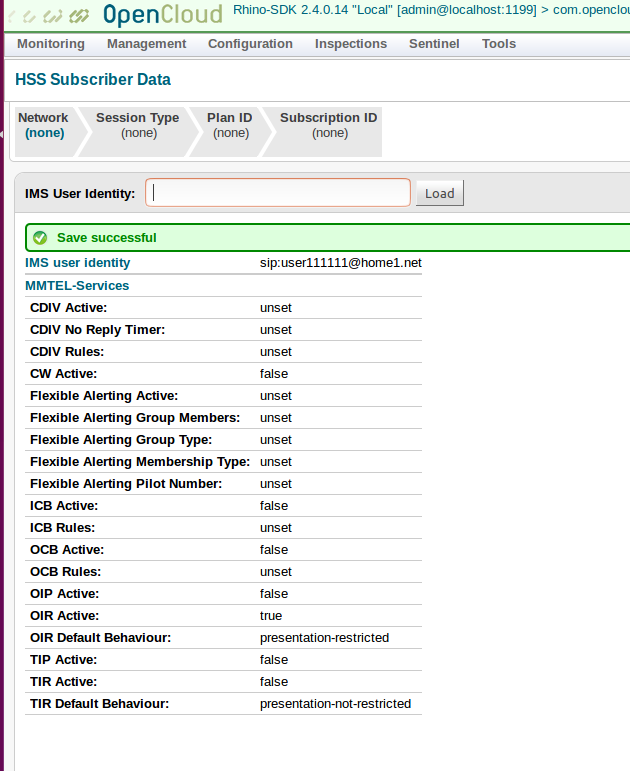Focus the IMS User Identity text field
The height and width of the screenshot is (771, 630).
278,193
